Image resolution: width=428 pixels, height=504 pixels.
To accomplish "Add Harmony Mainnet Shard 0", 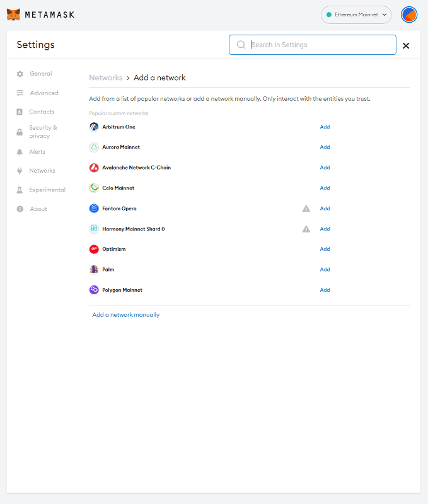I will tap(325, 229).
